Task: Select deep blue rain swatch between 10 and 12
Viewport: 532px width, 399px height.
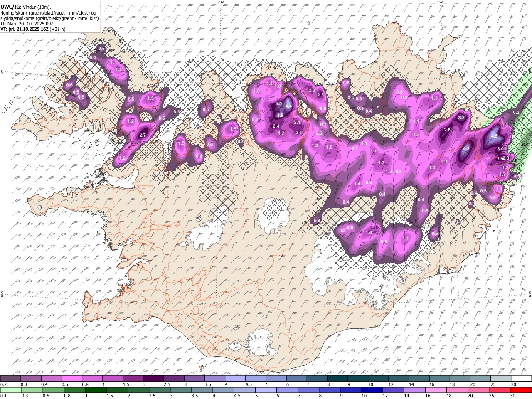Action: tap(372, 390)
